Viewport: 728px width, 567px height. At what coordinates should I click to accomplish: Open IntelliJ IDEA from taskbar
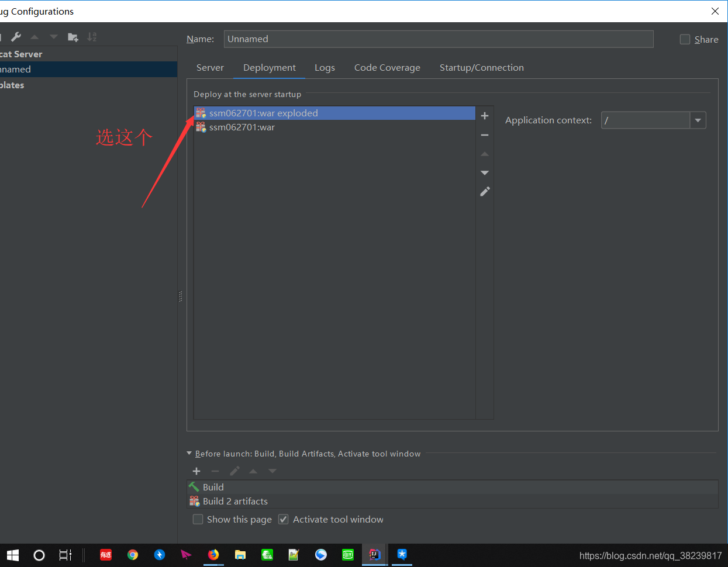tap(375, 555)
